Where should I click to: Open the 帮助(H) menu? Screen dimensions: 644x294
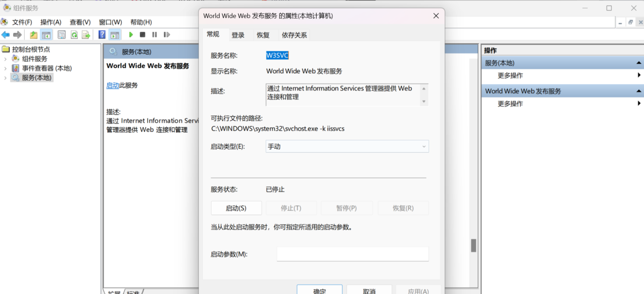141,22
